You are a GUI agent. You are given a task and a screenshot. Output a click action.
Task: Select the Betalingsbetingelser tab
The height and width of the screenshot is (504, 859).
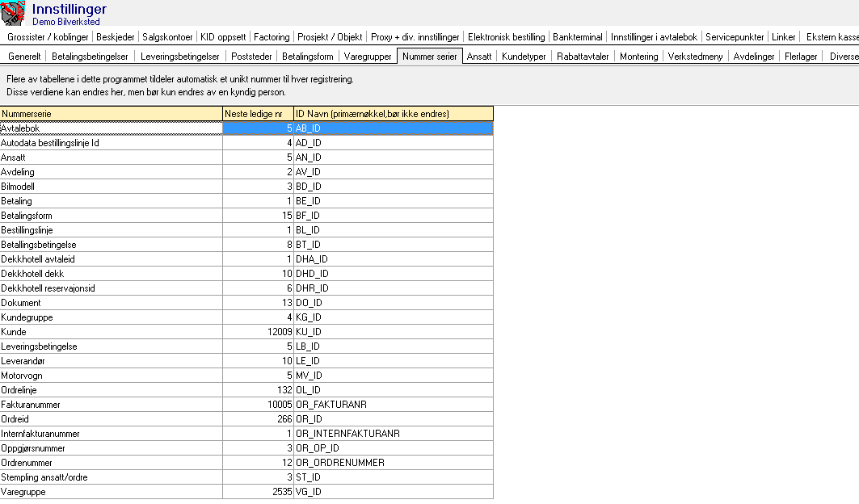tap(90, 57)
